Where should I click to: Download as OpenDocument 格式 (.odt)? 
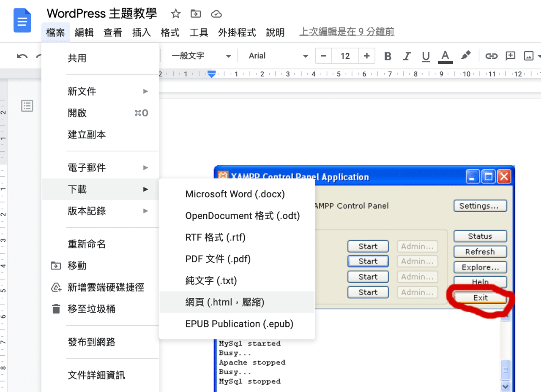point(237,216)
